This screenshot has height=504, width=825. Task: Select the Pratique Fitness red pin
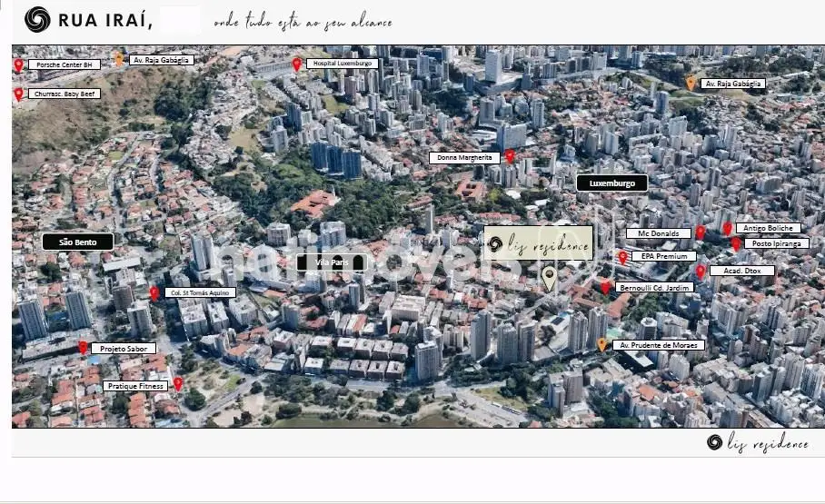(x=178, y=383)
